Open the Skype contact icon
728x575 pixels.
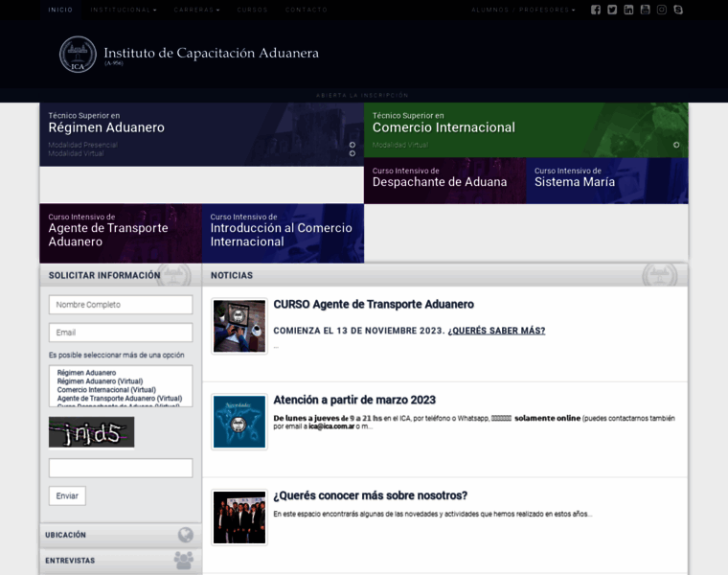[x=678, y=10]
